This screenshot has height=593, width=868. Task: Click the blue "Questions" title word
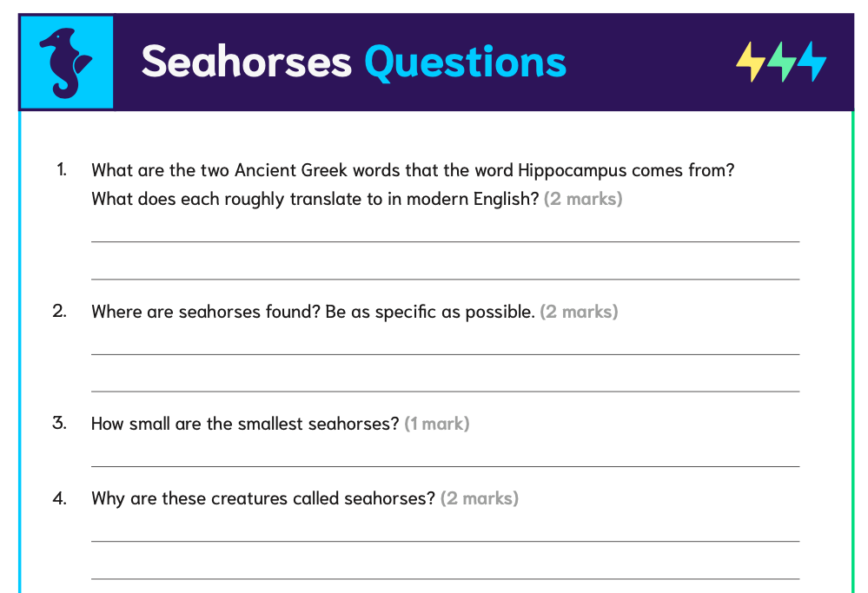465,62
